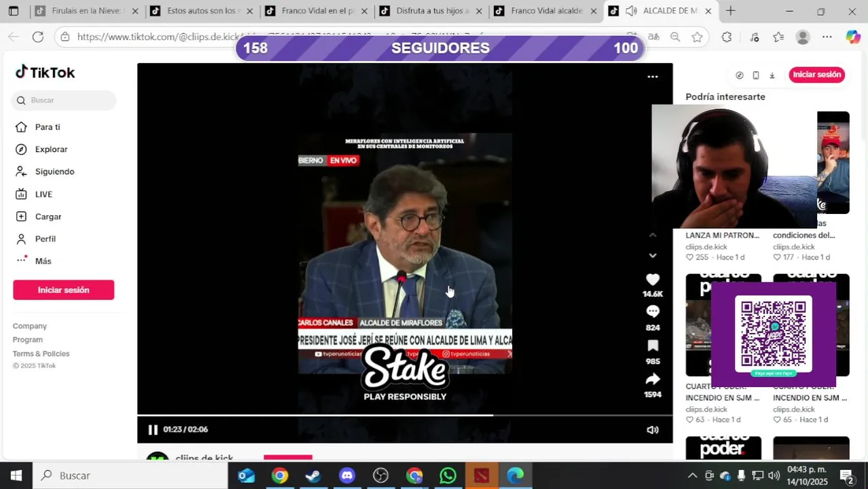
Task: Focus the TikTok Buscar search field
Action: coord(65,101)
